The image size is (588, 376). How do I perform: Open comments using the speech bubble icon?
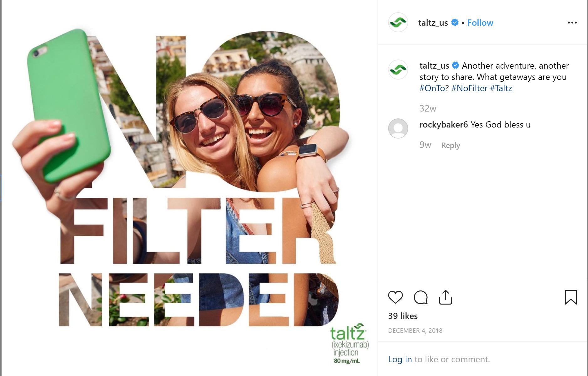point(420,297)
